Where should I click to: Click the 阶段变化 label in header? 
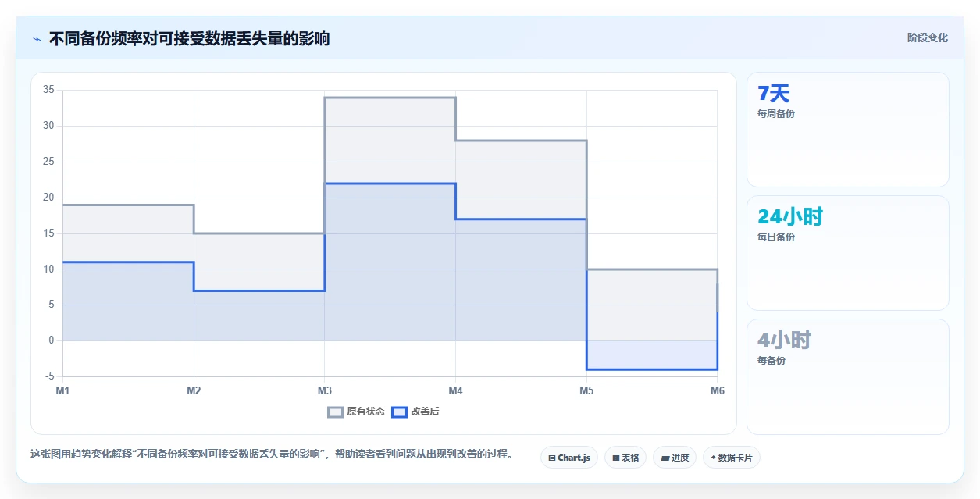coord(928,37)
